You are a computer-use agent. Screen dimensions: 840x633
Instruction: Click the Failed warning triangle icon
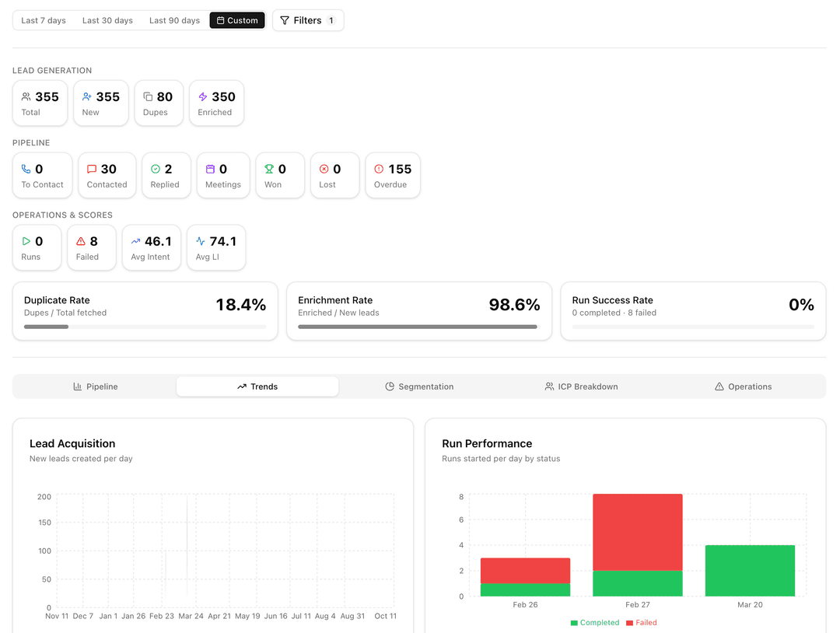(81, 242)
